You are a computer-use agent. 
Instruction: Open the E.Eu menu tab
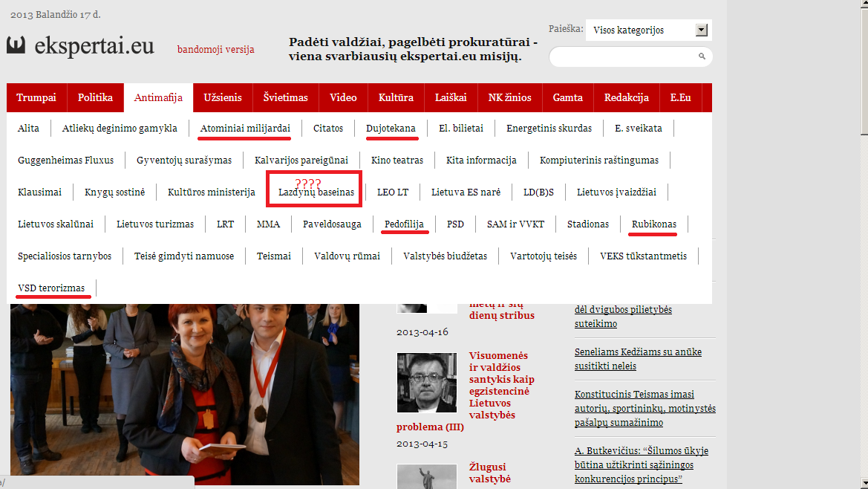click(680, 97)
